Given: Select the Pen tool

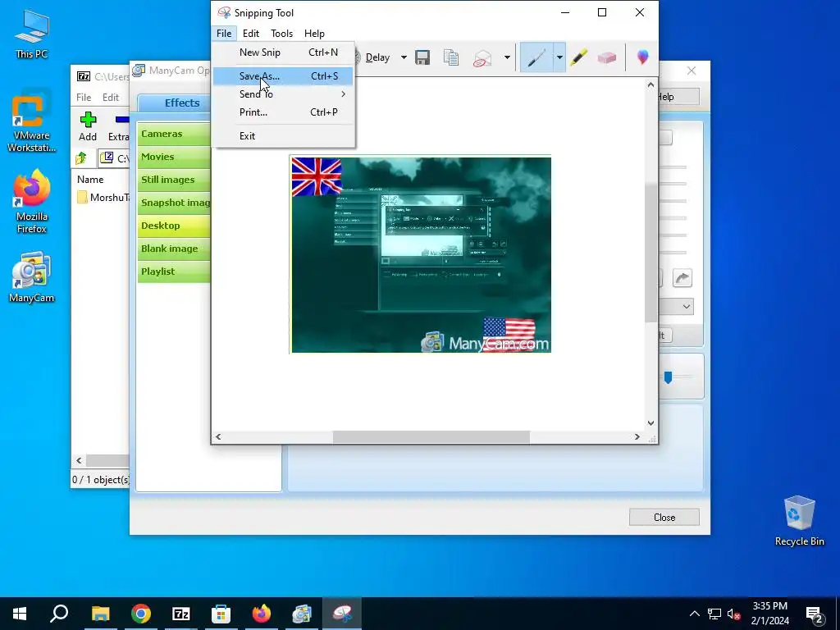Looking at the screenshot, I should tap(536, 57).
